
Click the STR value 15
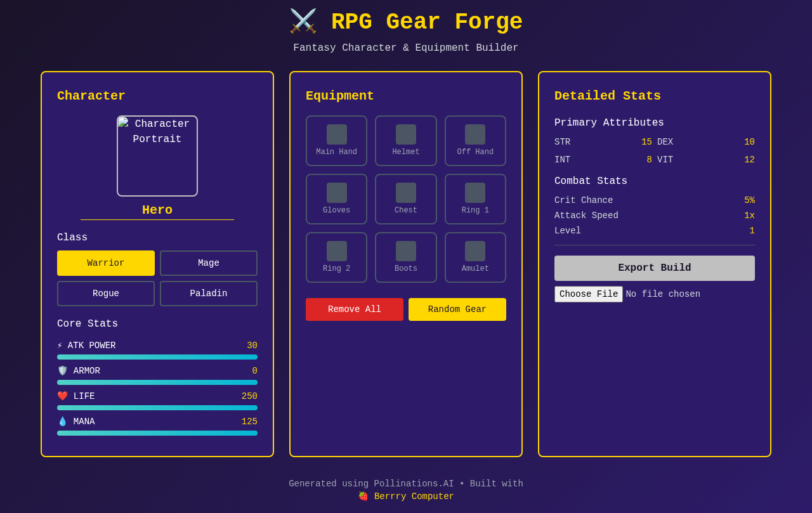pyautogui.click(x=646, y=142)
